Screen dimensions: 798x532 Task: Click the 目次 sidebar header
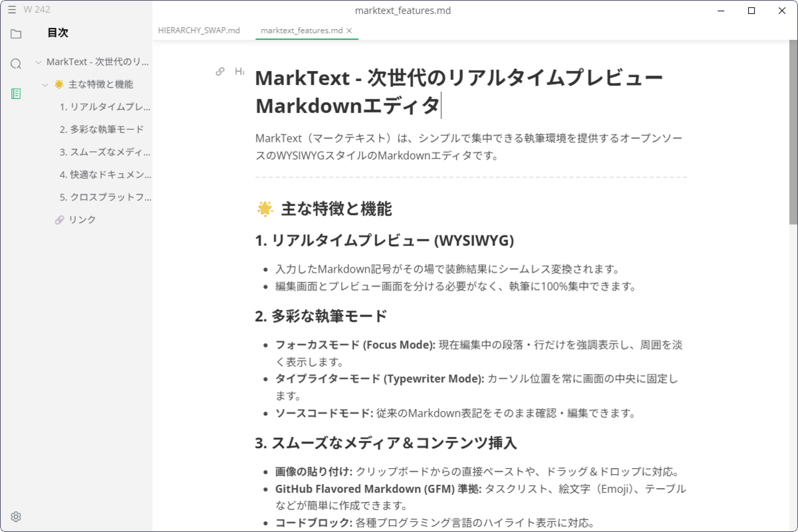(58, 33)
